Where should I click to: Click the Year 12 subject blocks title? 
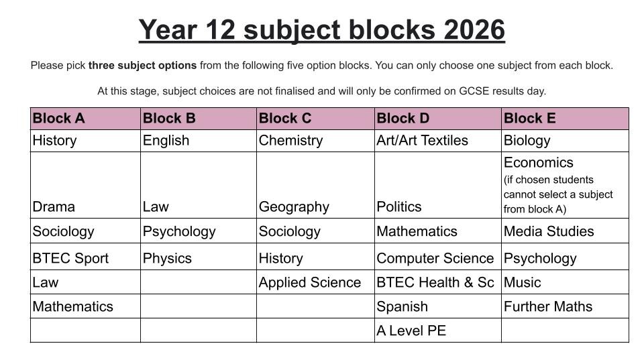(321, 30)
